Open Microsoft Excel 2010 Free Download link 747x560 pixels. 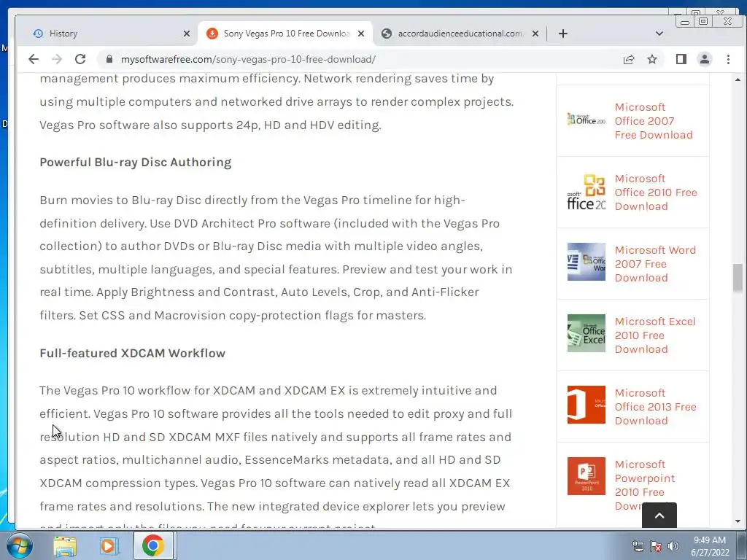point(655,335)
